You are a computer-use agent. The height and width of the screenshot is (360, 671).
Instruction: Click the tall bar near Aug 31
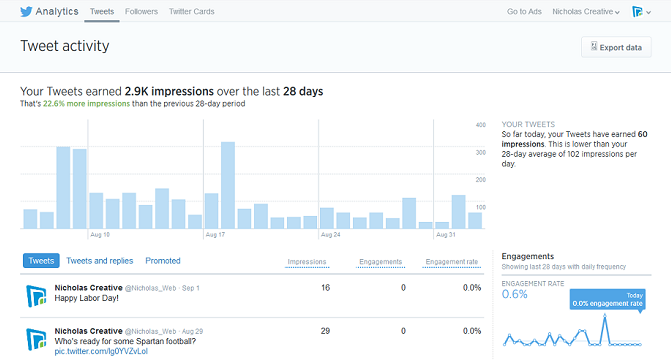(459, 211)
